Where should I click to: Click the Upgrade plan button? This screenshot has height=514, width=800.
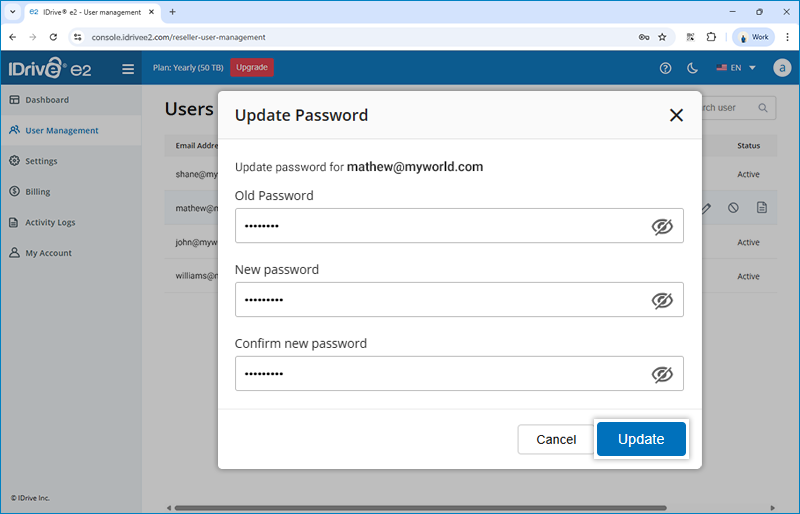(251, 67)
